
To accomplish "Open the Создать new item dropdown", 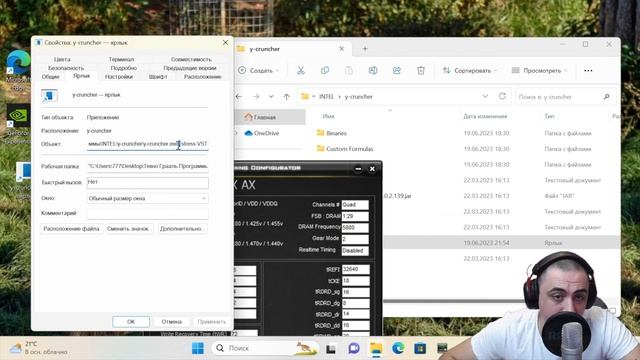I will coord(258,71).
